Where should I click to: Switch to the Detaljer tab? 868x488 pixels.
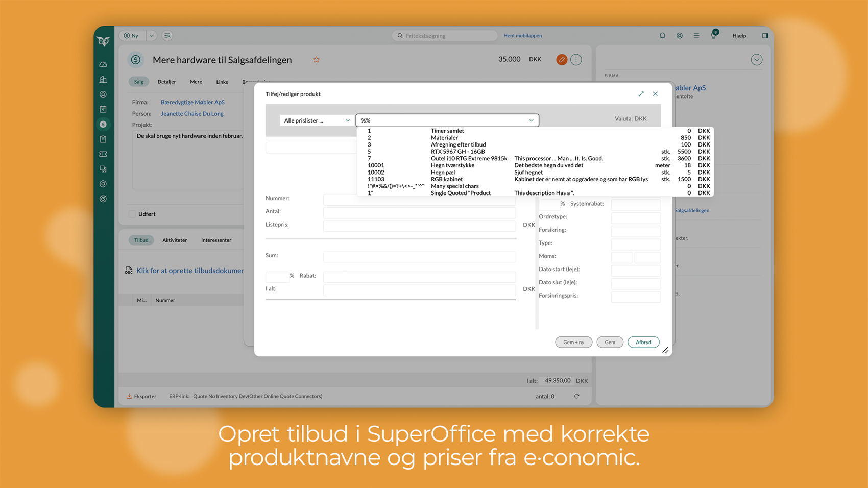tap(166, 82)
